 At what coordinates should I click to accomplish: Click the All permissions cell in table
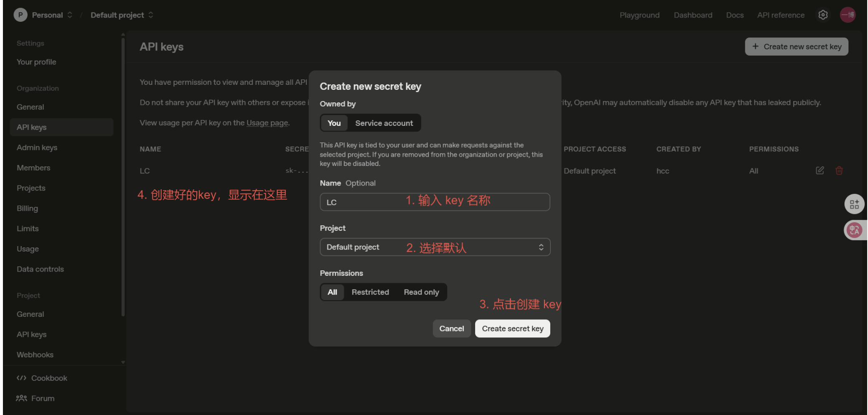pos(754,171)
